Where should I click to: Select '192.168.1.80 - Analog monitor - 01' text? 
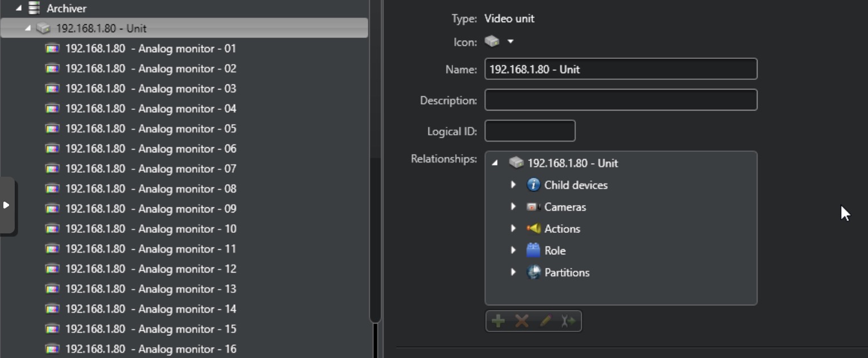click(151, 49)
